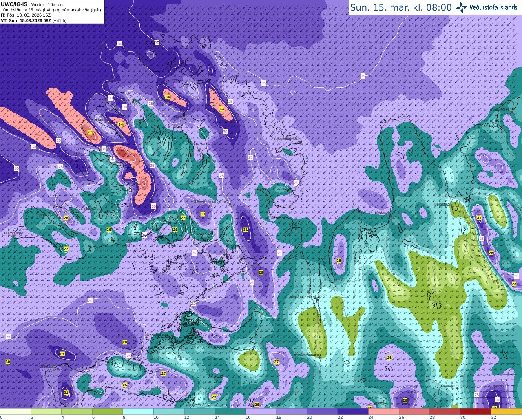Select the 14–16 m/s dark teal legend swatch
The height and width of the screenshot is (420, 522).
click(x=230, y=411)
